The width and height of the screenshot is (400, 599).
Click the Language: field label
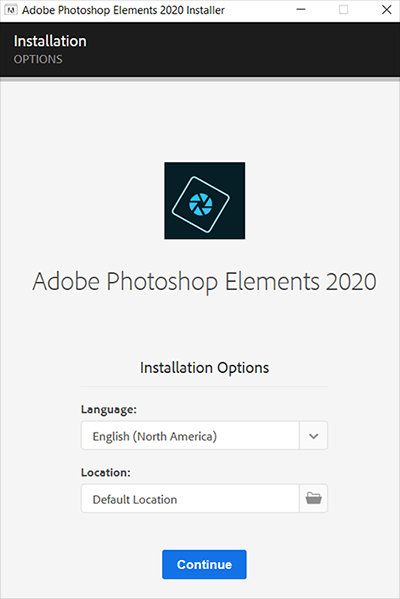click(109, 410)
